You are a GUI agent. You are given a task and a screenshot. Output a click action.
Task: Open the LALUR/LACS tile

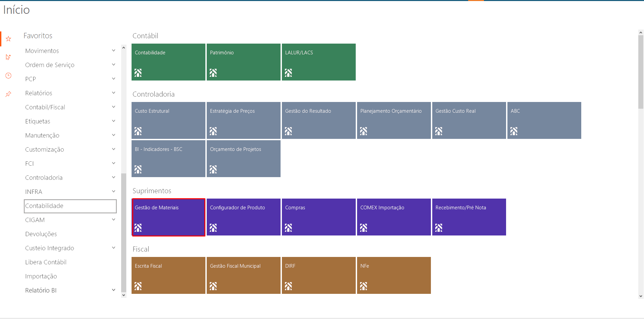coord(318,62)
